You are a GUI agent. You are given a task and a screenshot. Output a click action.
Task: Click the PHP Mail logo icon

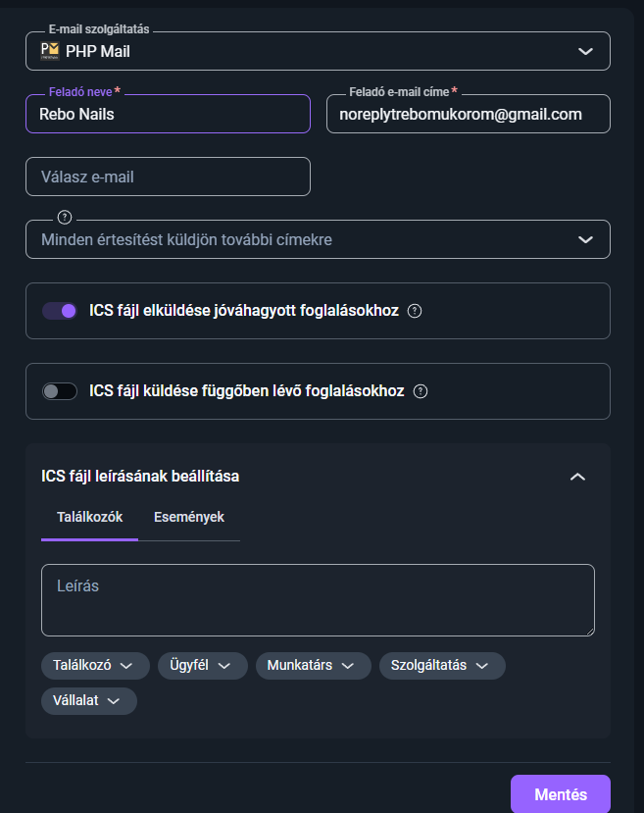tap(50, 51)
